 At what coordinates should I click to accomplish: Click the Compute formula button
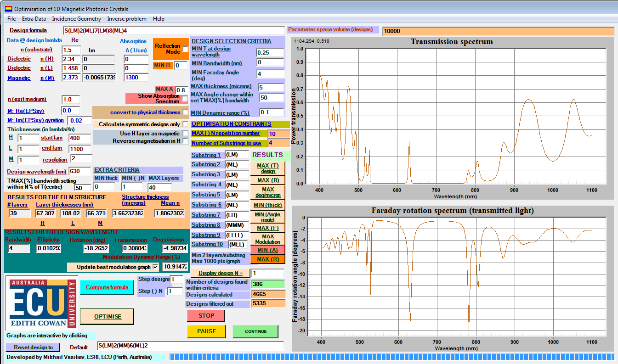tap(107, 287)
